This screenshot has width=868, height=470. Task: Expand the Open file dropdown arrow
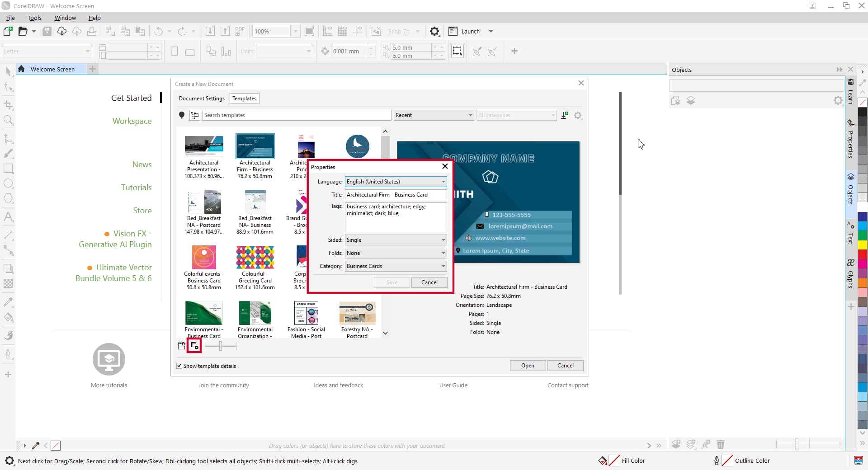point(33,31)
